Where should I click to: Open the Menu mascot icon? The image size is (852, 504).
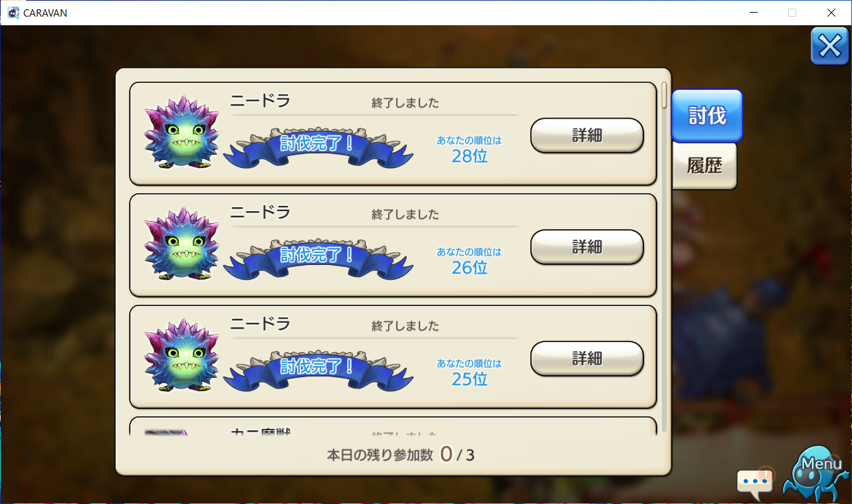(x=815, y=473)
